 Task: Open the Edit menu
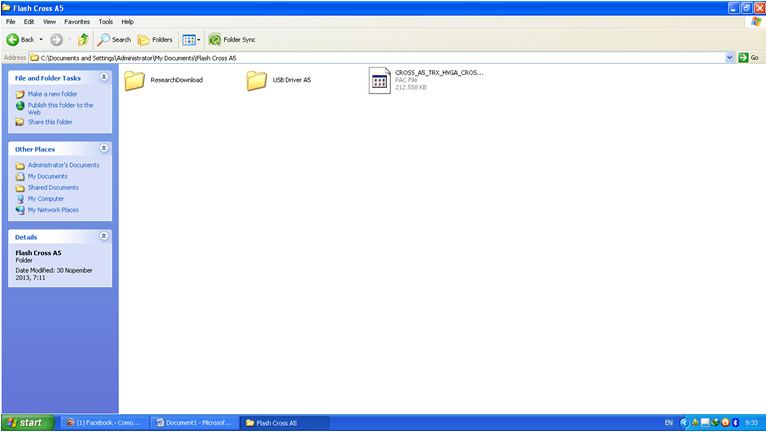(x=29, y=22)
